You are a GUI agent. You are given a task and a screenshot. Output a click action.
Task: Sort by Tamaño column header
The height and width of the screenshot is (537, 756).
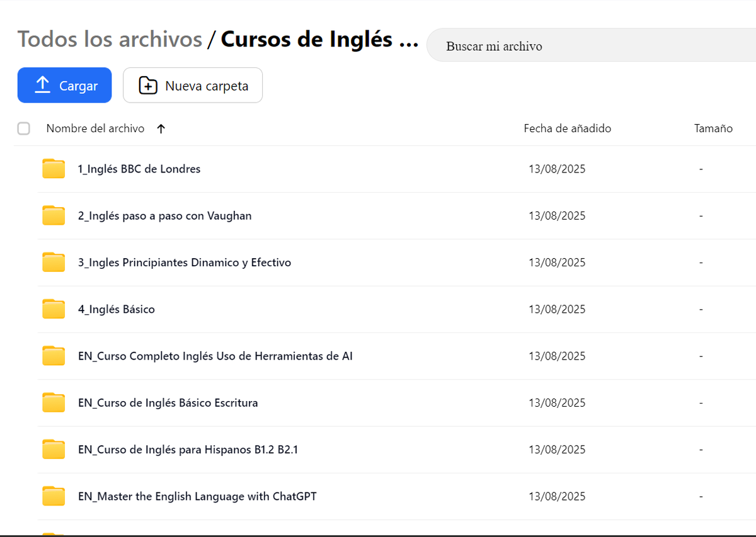pyautogui.click(x=713, y=128)
